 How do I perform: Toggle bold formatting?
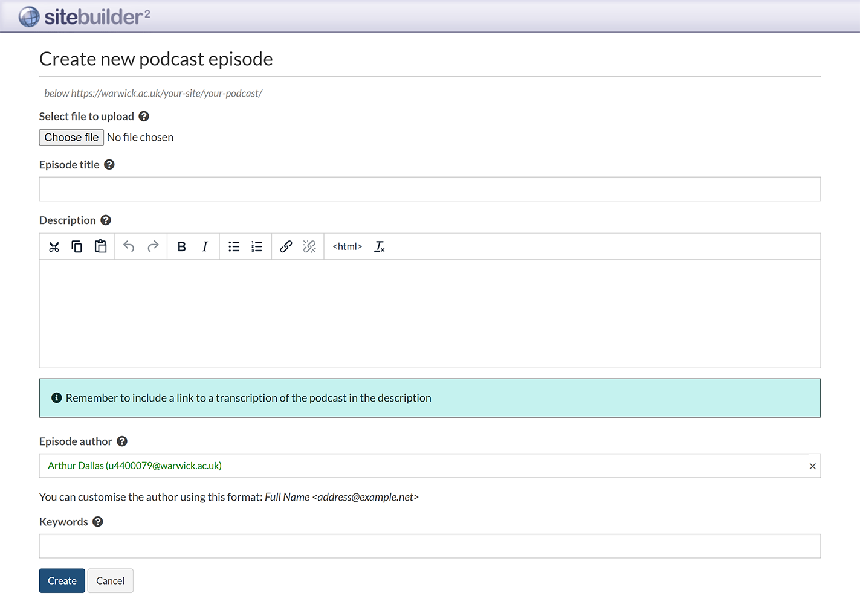click(x=181, y=246)
